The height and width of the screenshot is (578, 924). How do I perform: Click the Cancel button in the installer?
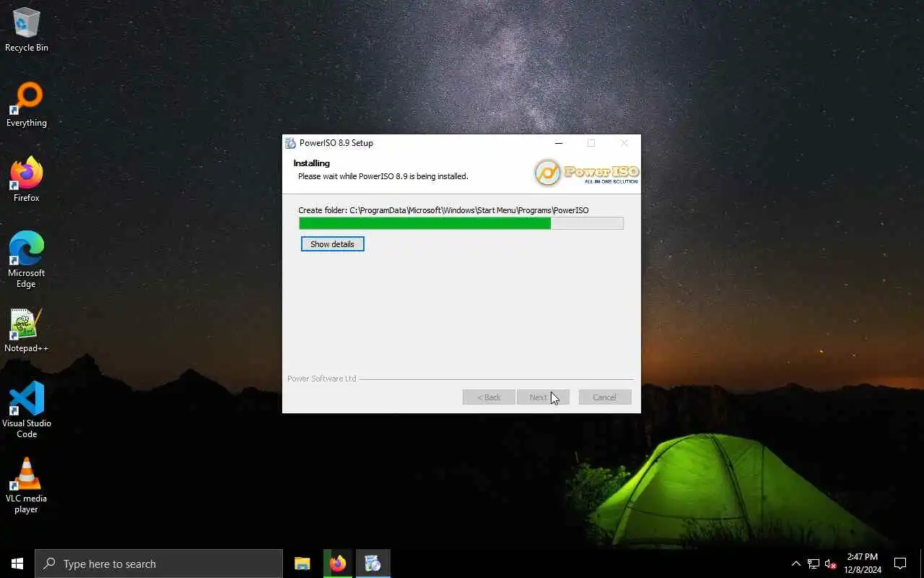click(x=605, y=397)
